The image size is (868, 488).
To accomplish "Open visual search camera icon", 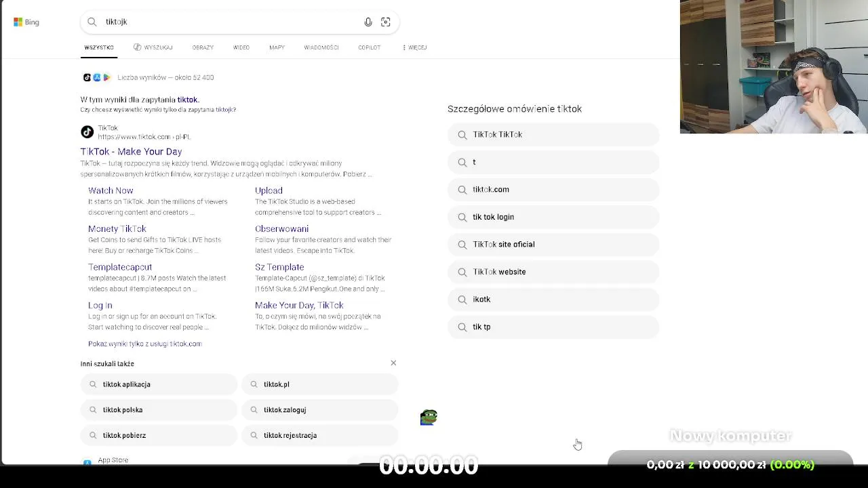I will [x=386, y=22].
